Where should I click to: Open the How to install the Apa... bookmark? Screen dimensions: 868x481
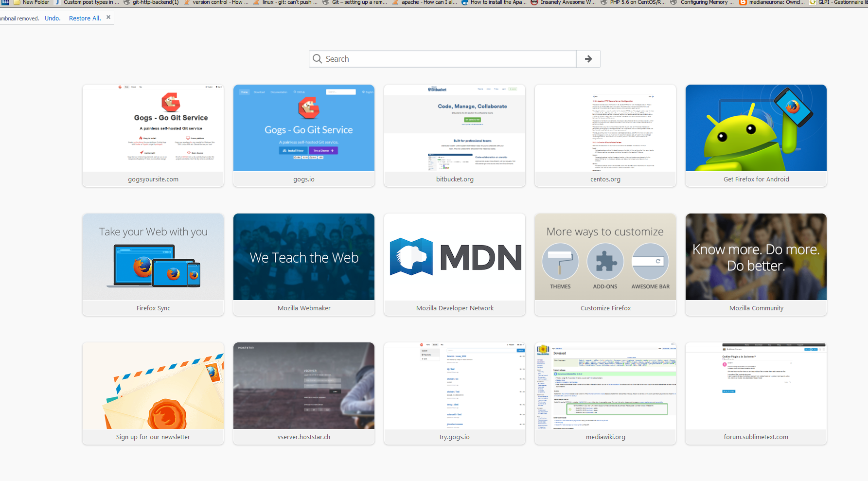click(494, 2)
